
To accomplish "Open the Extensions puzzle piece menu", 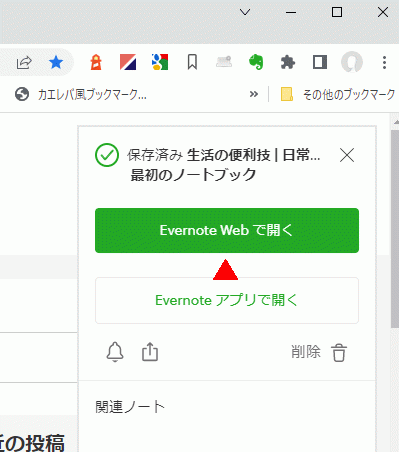I will point(288,62).
